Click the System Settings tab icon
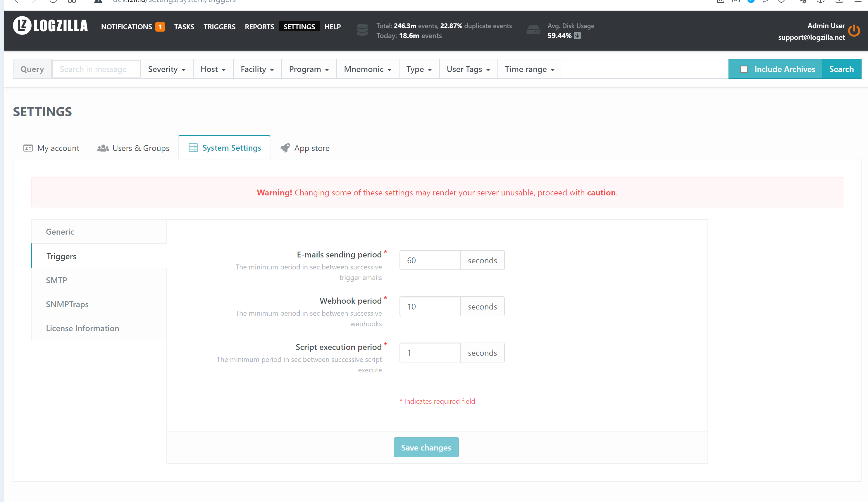This screenshot has height=502, width=868. point(193,148)
